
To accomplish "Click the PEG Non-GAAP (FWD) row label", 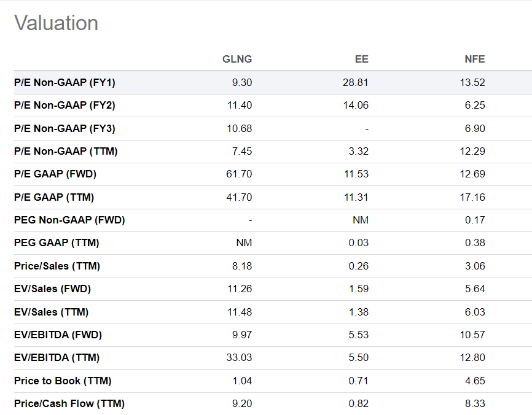I will pyautogui.click(x=71, y=220).
